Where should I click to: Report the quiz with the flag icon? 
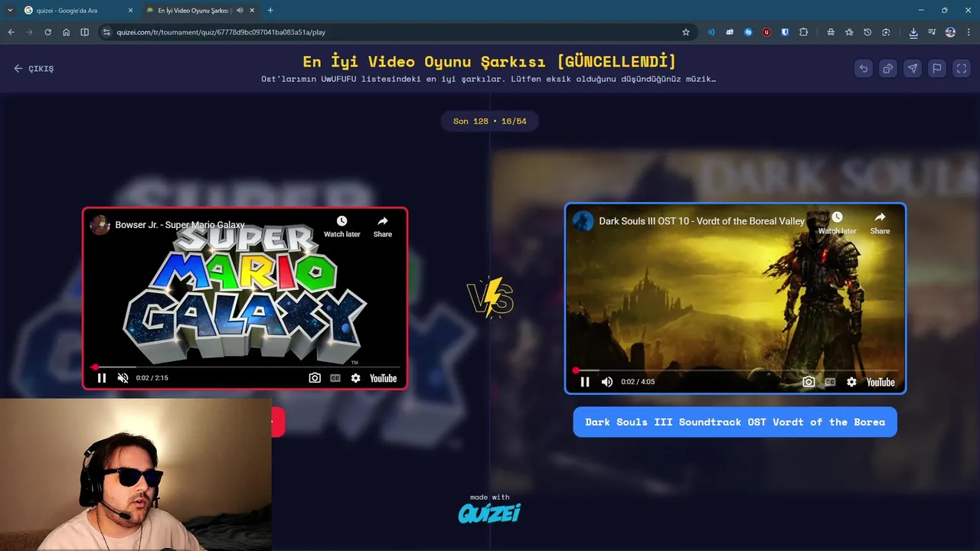tap(937, 68)
